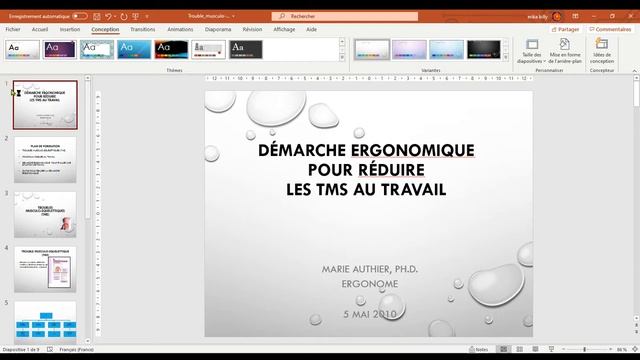This screenshot has height=360, width=640.
Task: Click the subtitle text Marie Authier, Ph.D.
Action: tap(369, 269)
